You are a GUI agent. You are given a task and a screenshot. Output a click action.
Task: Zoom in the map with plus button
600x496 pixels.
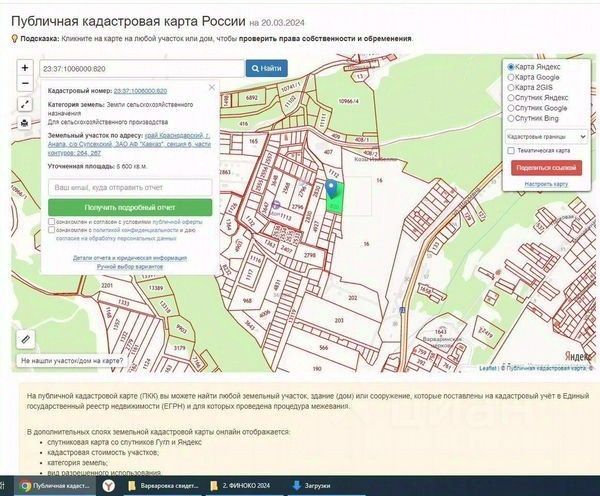pos(25,68)
